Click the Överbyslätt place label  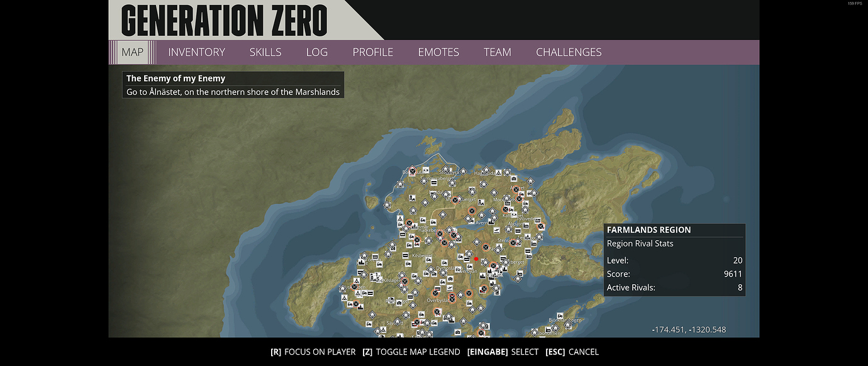pyautogui.click(x=438, y=301)
